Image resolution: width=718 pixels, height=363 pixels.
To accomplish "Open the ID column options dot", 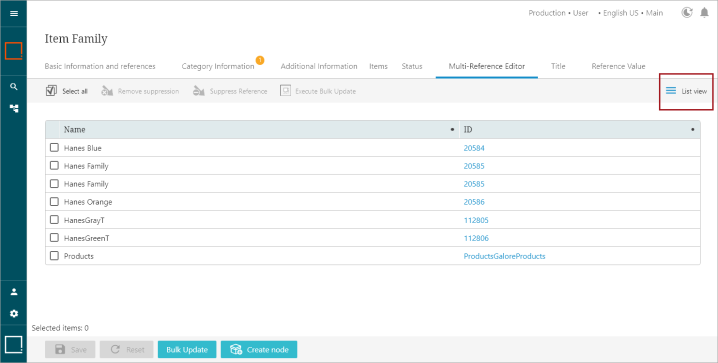I will (x=692, y=130).
